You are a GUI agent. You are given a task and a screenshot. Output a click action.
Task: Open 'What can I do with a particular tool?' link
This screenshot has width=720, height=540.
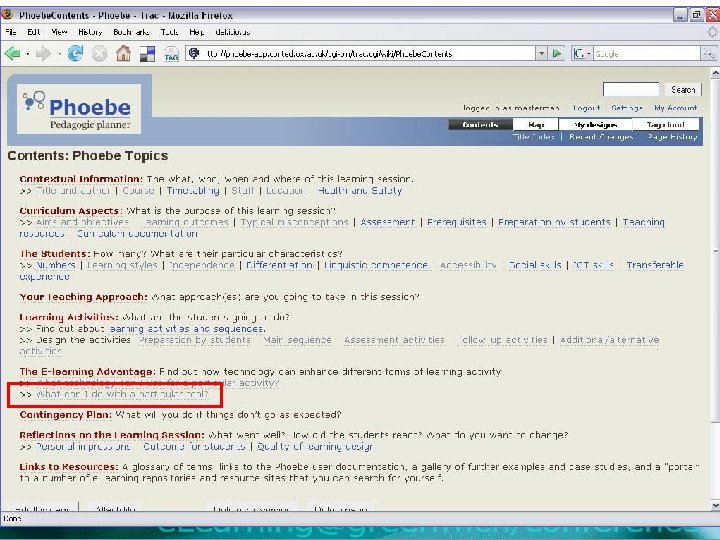(122, 394)
